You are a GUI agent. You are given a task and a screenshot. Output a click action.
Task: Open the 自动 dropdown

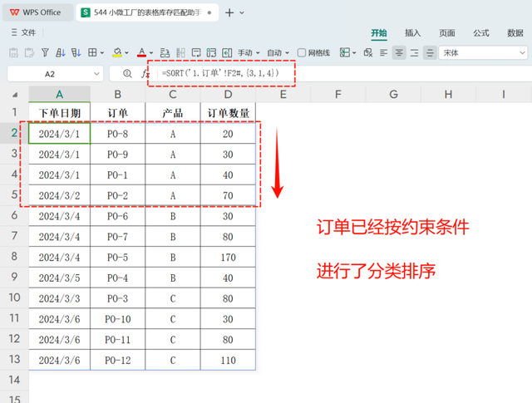click(x=278, y=53)
